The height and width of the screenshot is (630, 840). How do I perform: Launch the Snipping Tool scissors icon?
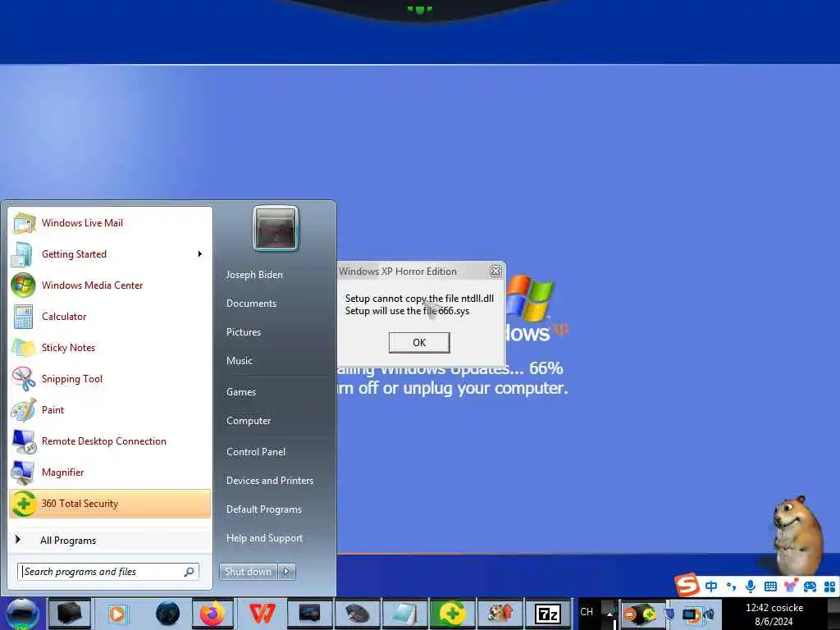click(x=23, y=379)
